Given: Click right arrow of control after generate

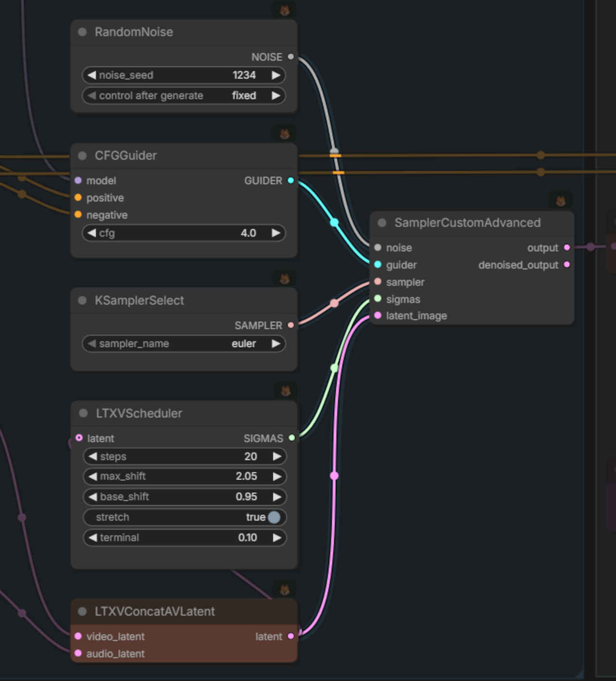Looking at the screenshot, I should click(x=276, y=95).
